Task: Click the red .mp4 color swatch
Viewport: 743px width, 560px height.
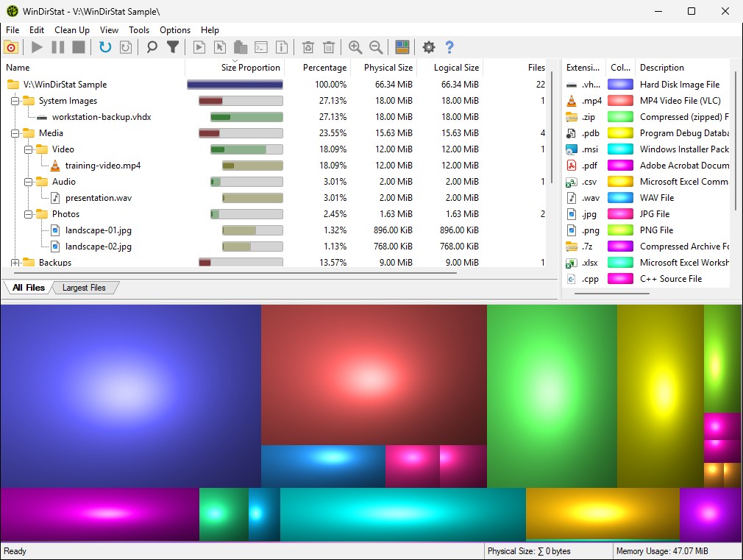Action: coord(620,101)
